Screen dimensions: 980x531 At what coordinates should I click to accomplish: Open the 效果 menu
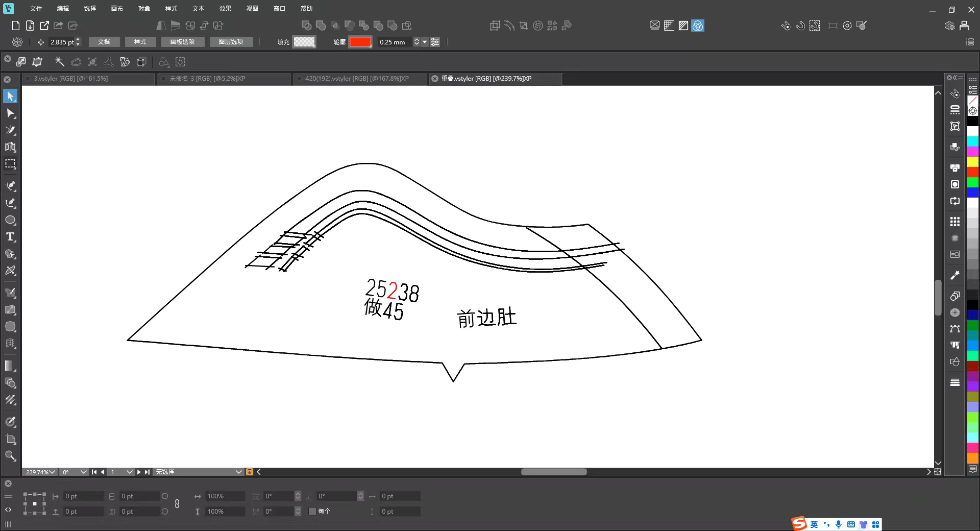(x=225, y=9)
